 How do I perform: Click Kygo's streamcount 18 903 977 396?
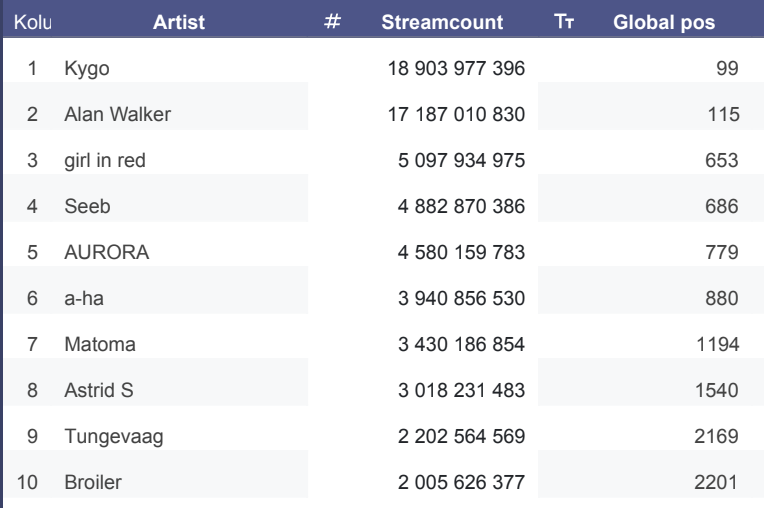(456, 69)
